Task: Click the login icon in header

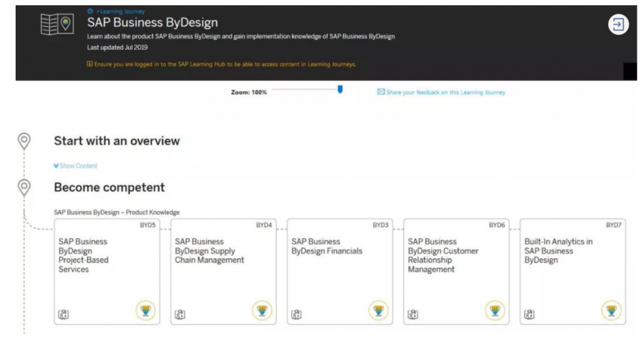Action: click(618, 25)
